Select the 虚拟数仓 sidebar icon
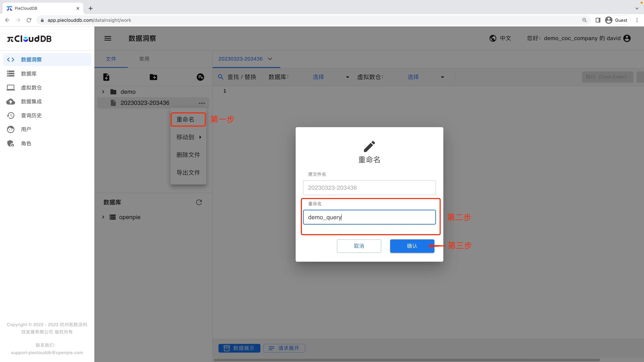Image resolution: width=644 pixels, height=362 pixels. pyautogui.click(x=11, y=88)
